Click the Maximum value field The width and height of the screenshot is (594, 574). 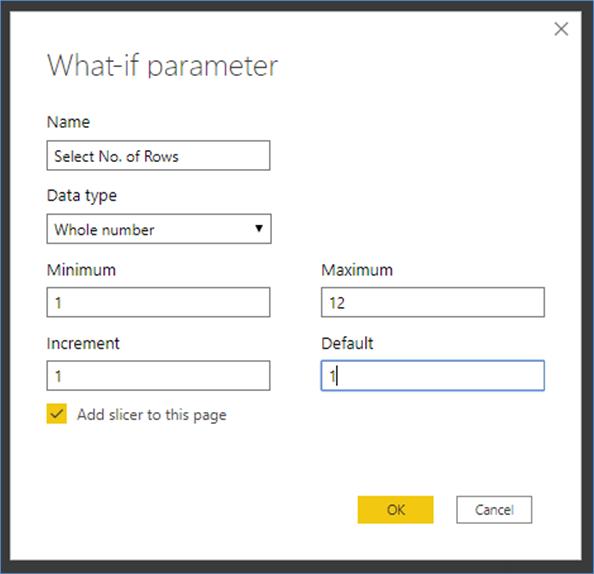(433, 302)
